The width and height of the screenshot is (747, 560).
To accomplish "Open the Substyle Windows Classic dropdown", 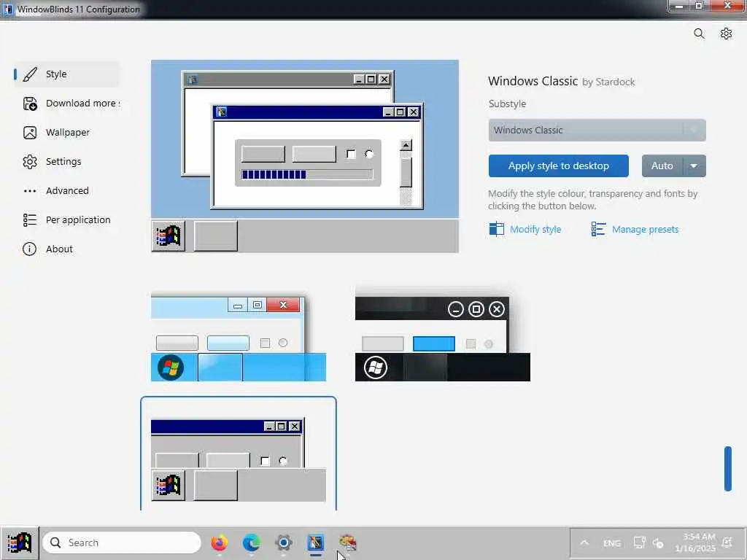I will coord(597,130).
